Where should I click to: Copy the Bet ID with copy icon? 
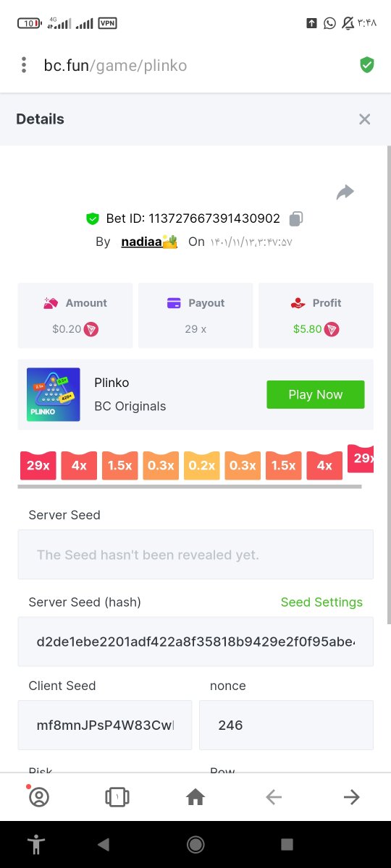coord(295,218)
